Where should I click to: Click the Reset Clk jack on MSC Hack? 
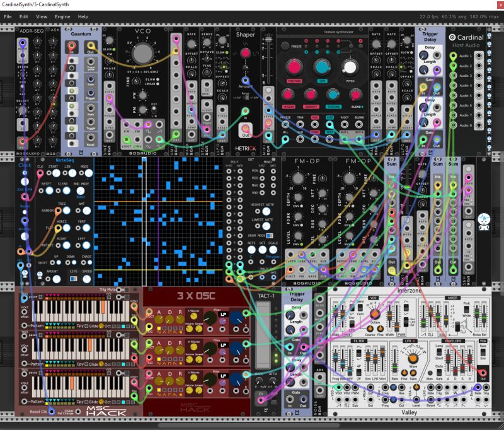pyautogui.click(x=52, y=411)
